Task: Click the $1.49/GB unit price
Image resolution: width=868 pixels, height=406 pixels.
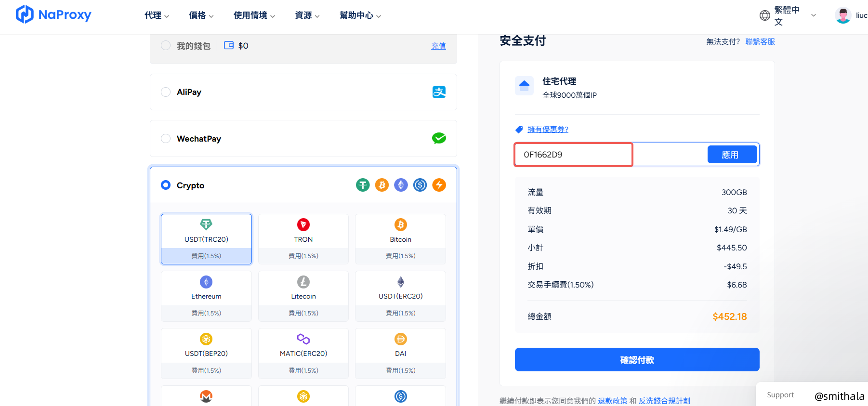Action: 730,229
